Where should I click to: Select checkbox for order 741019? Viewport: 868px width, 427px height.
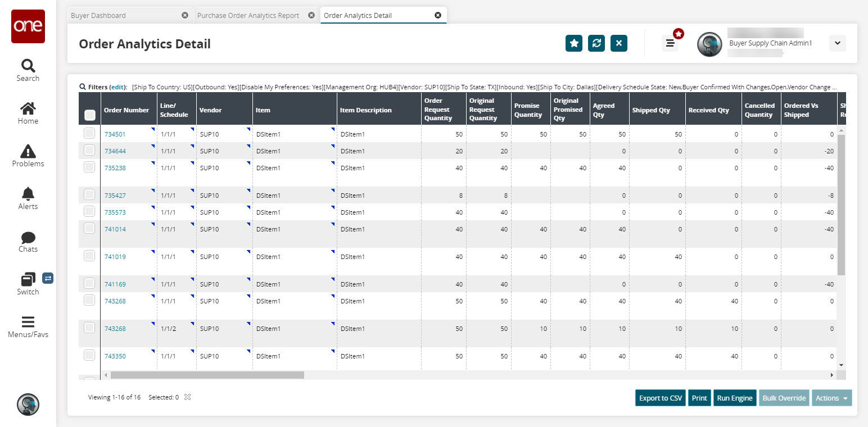[89, 256]
